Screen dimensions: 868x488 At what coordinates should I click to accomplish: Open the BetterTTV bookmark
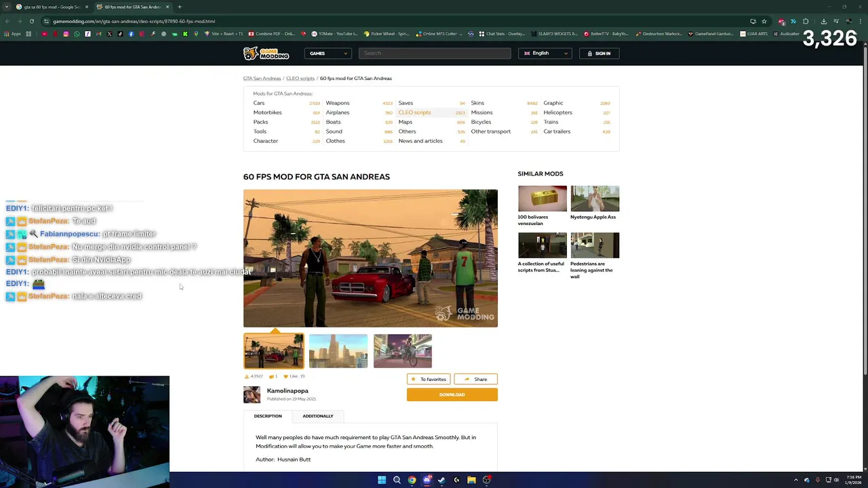[x=606, y=34]
